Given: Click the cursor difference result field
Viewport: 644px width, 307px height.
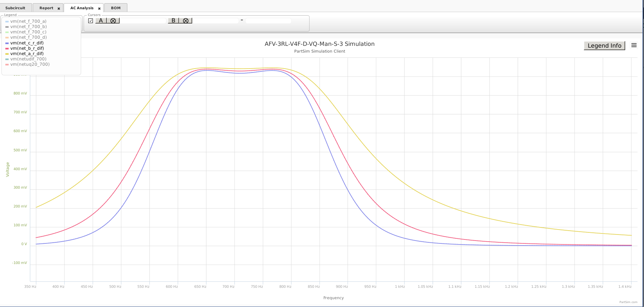Looking at the screenshot, I should (268, 21).
